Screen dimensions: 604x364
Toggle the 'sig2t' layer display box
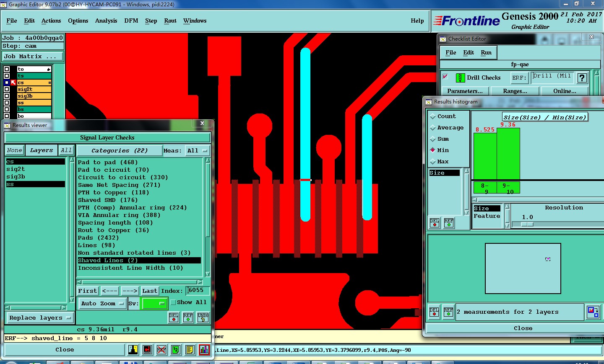(x=6, y=89)
